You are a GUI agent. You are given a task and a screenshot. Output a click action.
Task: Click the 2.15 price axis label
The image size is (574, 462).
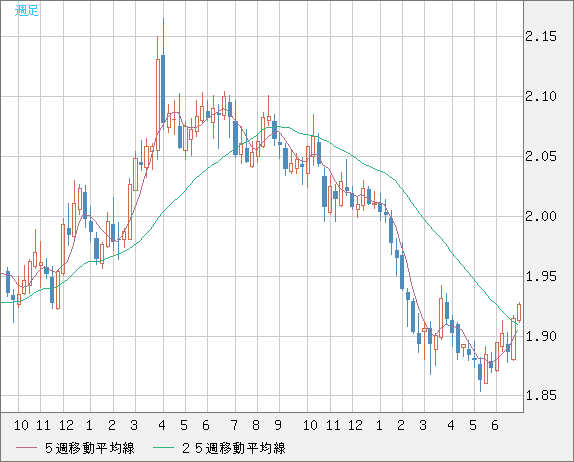pos(541,36)
